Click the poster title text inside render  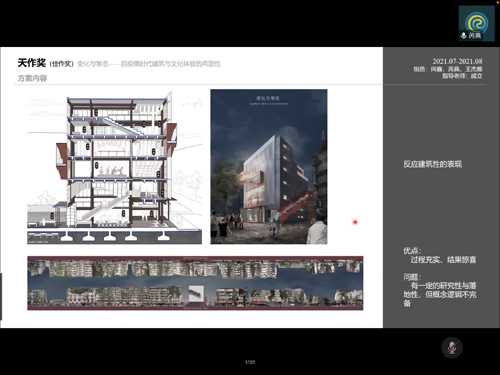point(268,98)
